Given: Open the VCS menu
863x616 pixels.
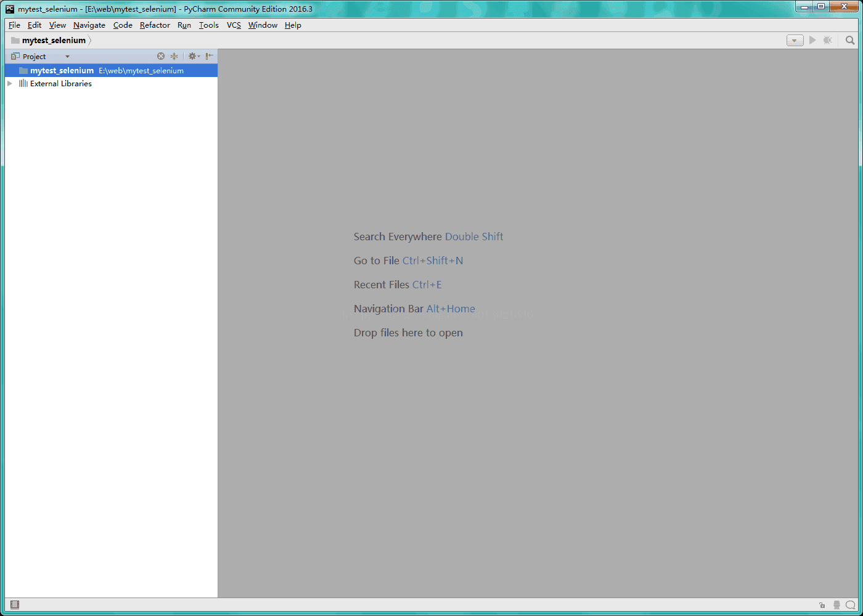Looking at the screenshot, I should pyautogui.click(x=234, y=25).
